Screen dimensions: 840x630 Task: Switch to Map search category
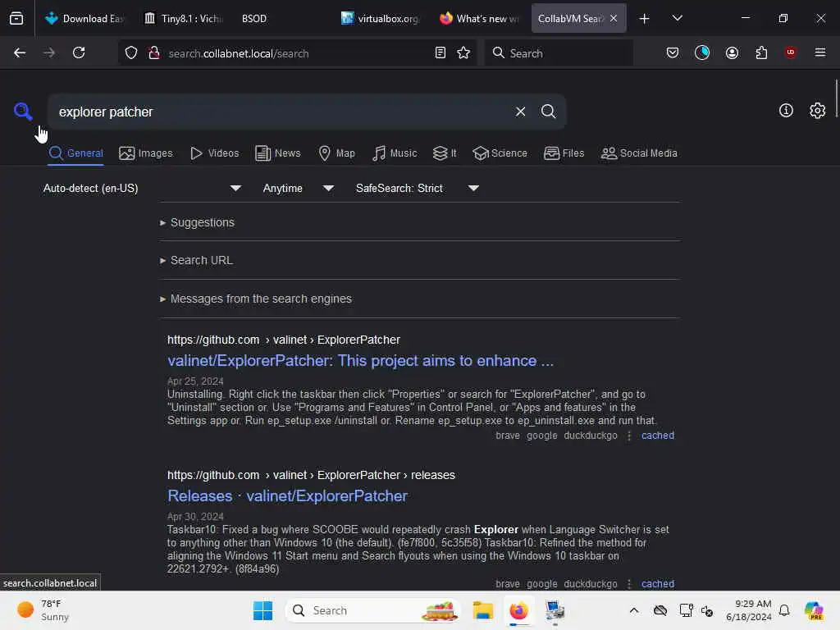click(x=336, y=153)
